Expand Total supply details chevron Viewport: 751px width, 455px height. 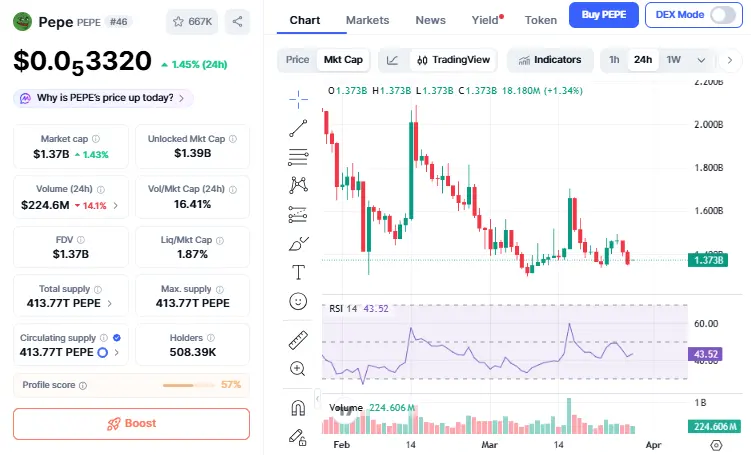tap(110, 303)
